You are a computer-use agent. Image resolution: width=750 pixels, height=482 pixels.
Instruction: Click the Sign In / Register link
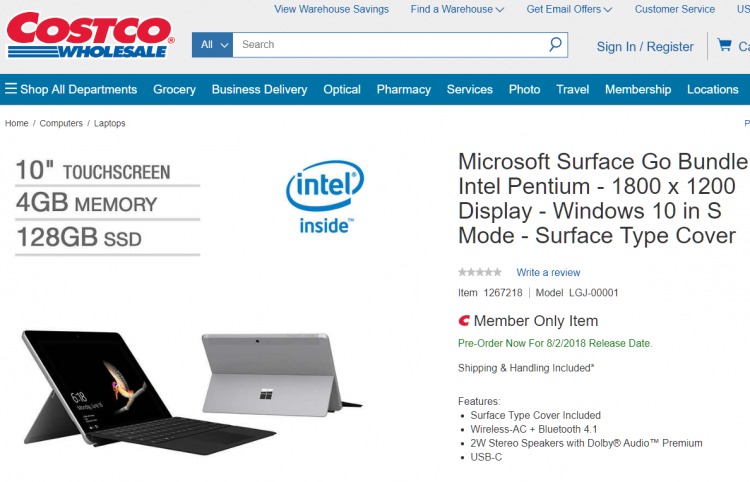pyautogui.click(x=645, y=46)
